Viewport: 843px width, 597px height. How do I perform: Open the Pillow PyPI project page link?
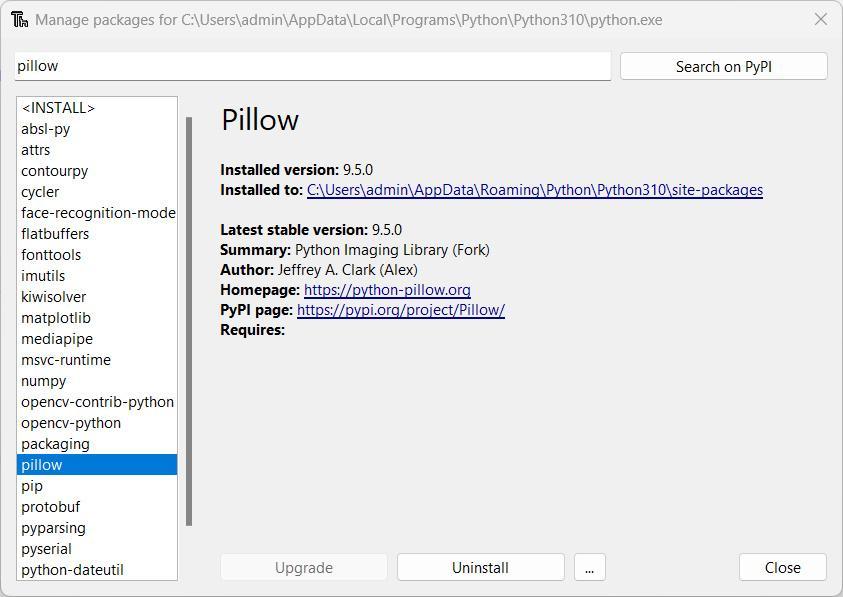point(400,310)
